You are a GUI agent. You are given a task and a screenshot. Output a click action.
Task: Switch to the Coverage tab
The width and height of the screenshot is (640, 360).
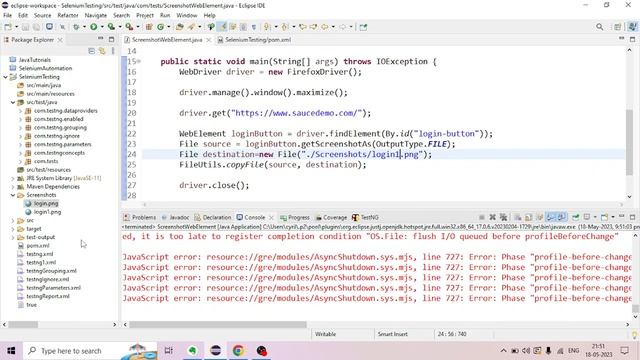[331, 218]
